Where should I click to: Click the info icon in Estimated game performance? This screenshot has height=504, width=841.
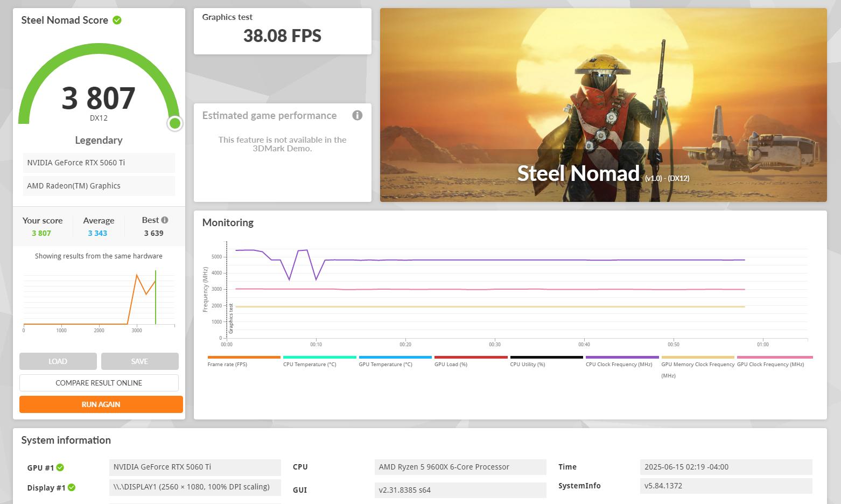click(x=357, y=115)
